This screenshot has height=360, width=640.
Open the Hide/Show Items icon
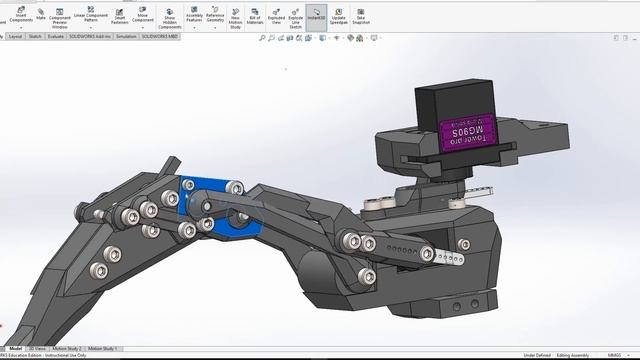pyautogui.click(x=336, y=38)
